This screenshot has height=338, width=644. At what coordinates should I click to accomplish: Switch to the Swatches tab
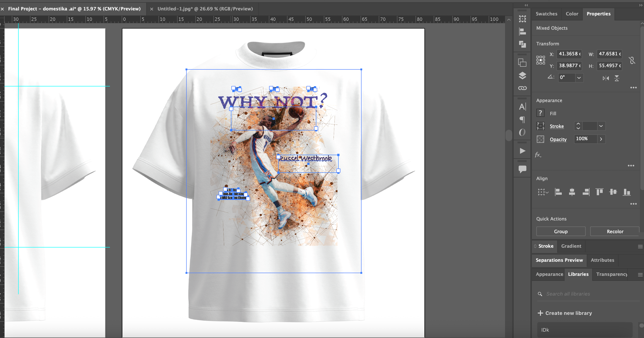pos(546,14)
